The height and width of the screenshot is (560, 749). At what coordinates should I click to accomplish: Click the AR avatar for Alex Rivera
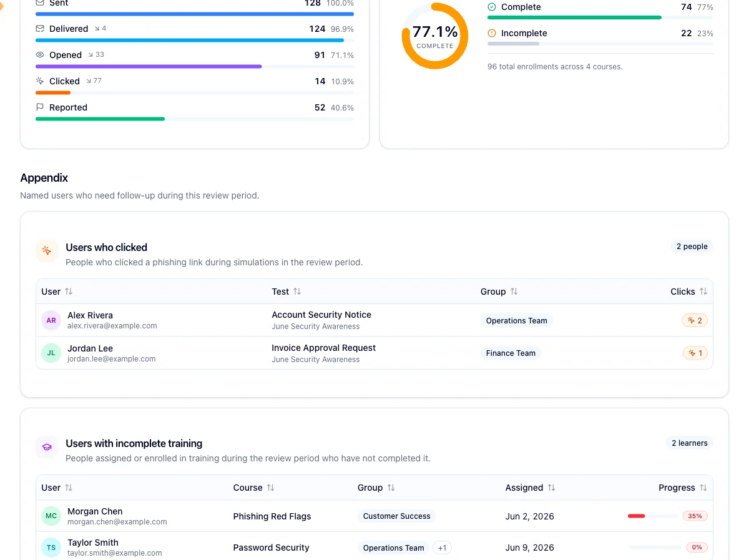pos(51,320)
